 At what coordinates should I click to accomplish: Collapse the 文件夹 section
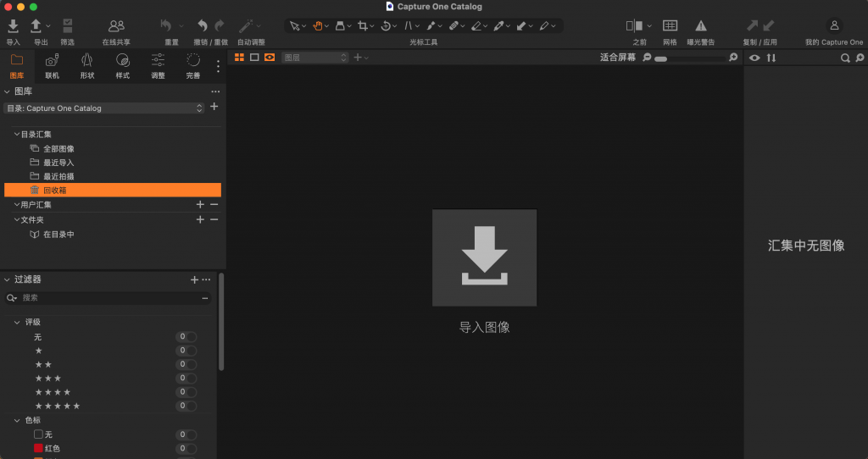(17, 219)
